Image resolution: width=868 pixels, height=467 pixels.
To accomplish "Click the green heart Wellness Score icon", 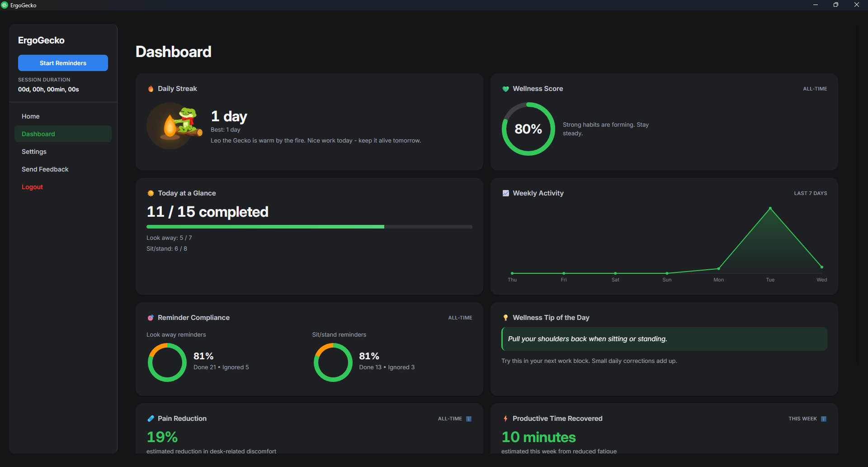I will tap(505, 89).
